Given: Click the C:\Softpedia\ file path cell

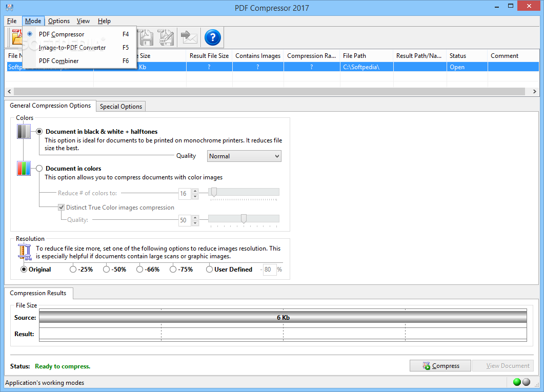Looking at the screenshot, I should 367,67.
